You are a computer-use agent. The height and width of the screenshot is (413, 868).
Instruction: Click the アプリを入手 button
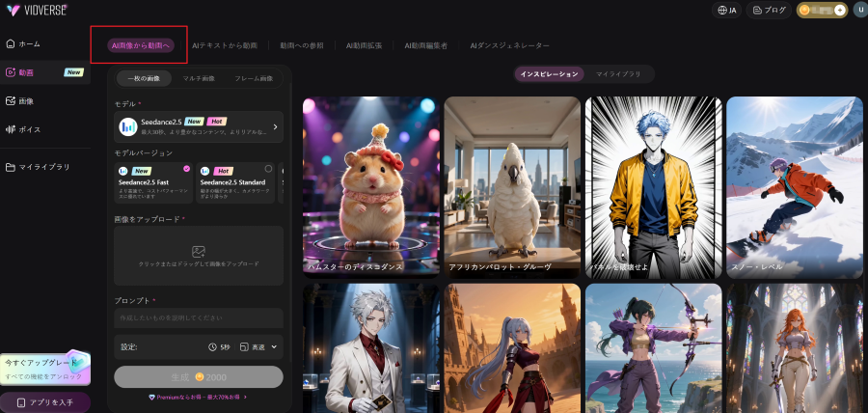click(45, 402)
